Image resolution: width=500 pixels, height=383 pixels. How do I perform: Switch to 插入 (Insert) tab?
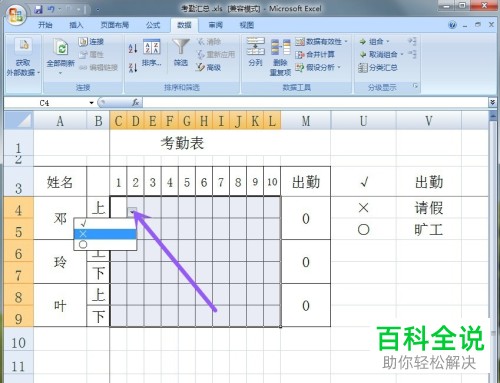click(76, 25)
